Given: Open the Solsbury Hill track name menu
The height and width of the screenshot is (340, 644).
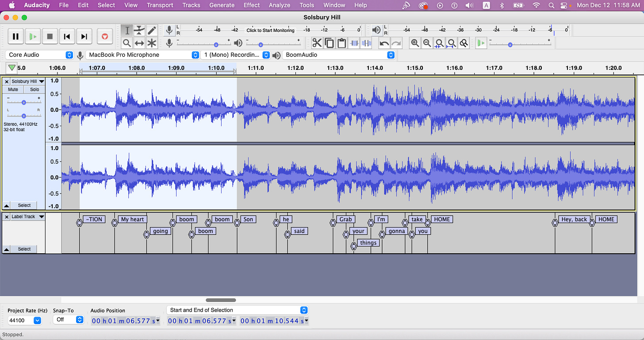Looking at the screenshot, I should [x=28, y=81].
